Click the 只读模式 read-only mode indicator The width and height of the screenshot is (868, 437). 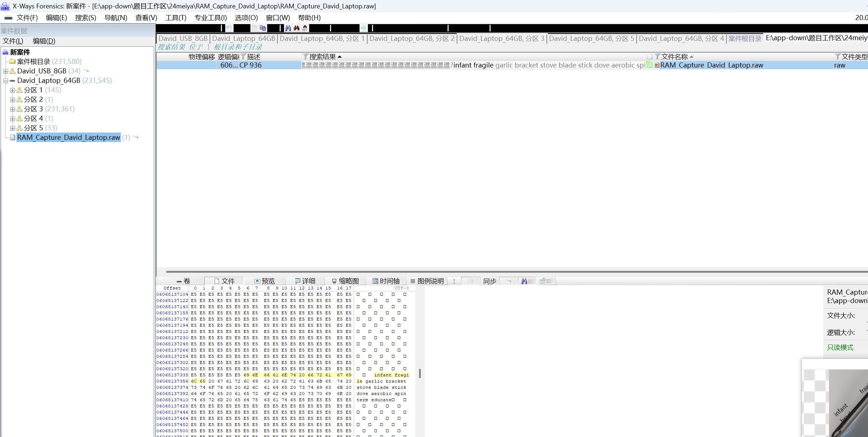pos(840,347)
